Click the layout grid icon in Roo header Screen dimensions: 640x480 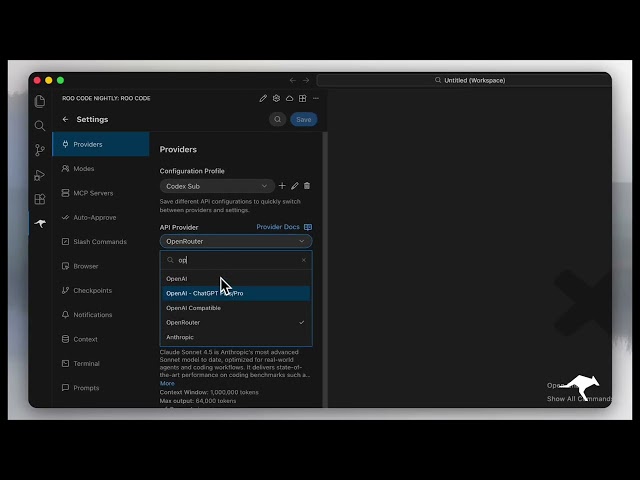(302, 98)
